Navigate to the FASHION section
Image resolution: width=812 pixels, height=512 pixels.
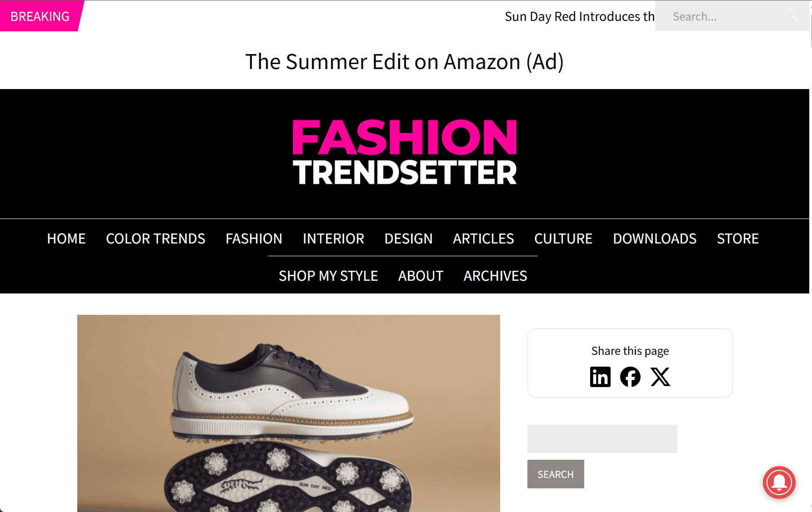click(x=254, y=239)
